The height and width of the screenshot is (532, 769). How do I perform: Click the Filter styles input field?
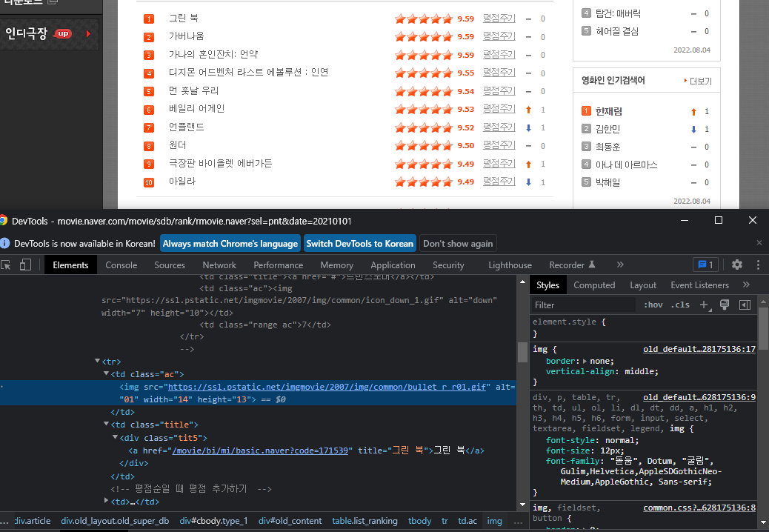click(584, 305)
